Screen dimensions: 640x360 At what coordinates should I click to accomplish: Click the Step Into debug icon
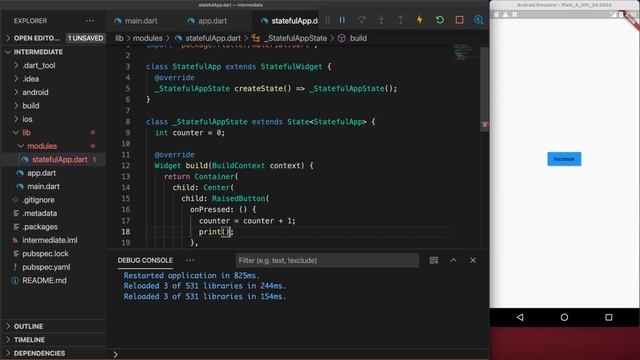[381, 20]
